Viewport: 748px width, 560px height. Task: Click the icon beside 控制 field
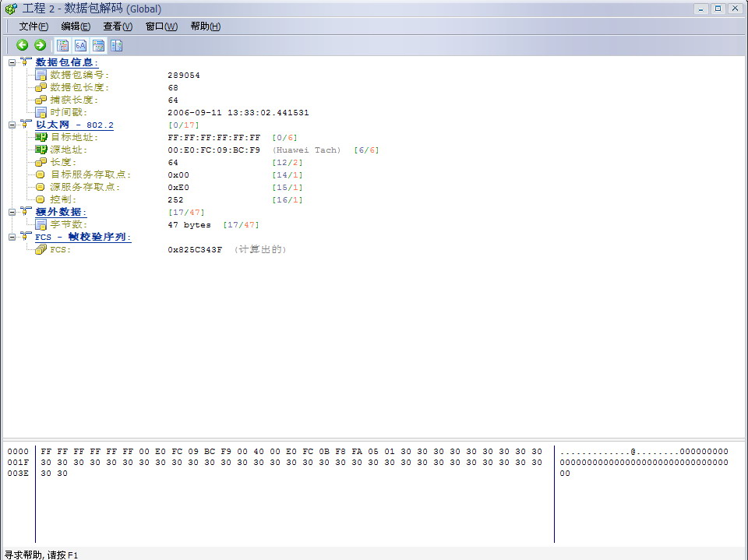pos(40,199)
